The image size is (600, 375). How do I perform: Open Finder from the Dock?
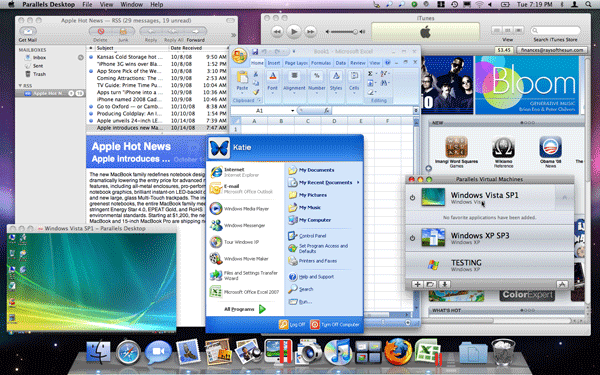98,352
